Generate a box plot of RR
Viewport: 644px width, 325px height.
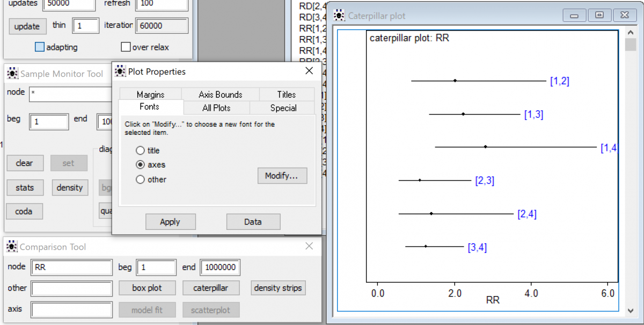coord(147,288)
